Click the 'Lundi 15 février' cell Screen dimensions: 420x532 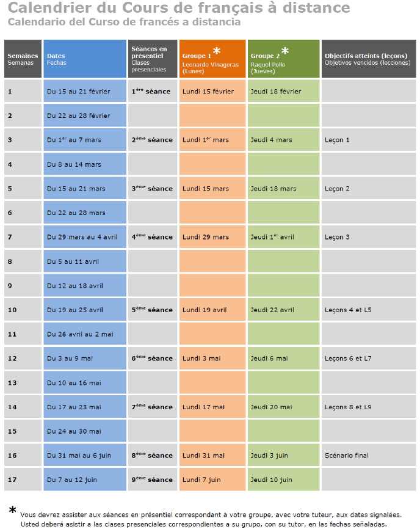212,92
